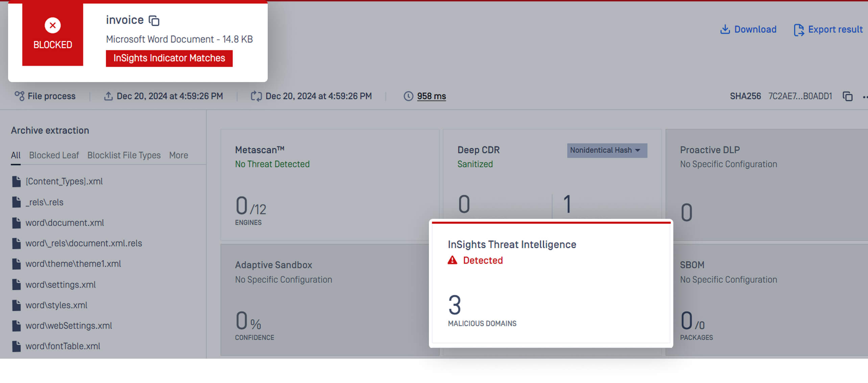The image size is (868, 383).
Task: Switch to the Blocked Leaf tab
Action: click(54, 155)
